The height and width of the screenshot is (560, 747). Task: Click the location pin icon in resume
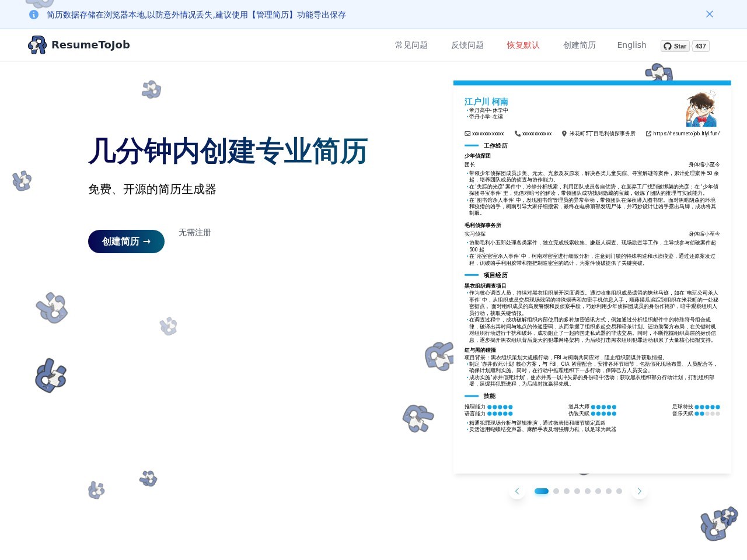coord(564,134)
